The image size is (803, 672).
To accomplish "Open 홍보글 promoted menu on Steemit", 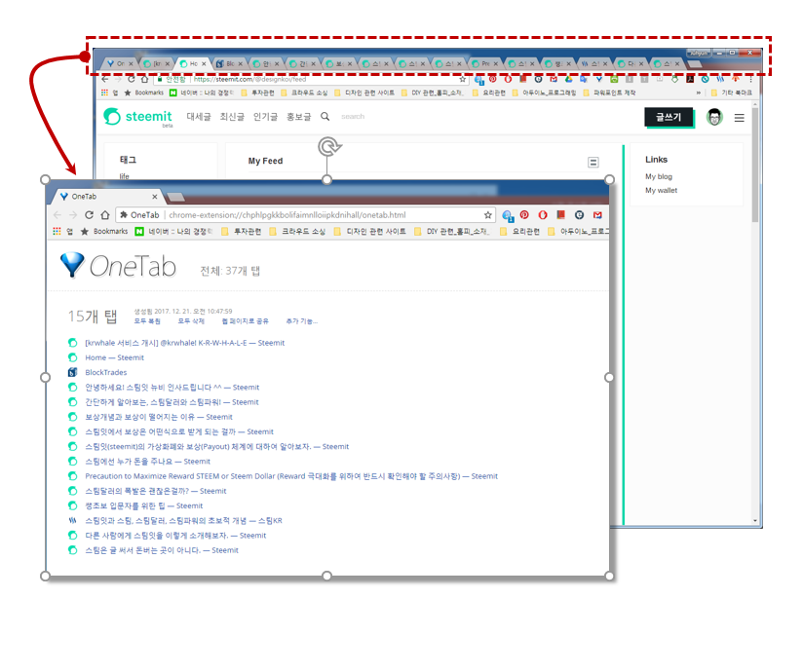I will 298,117.
